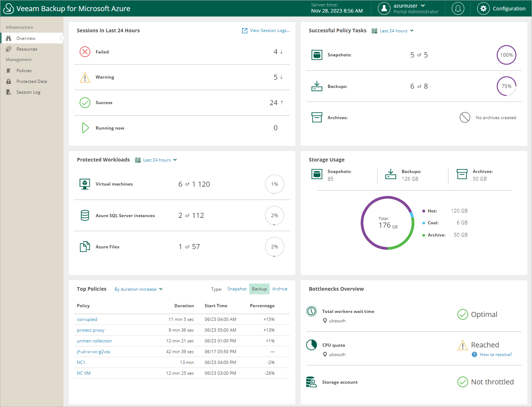
Task: Click the Virtual machines 1% progress circle
Action: click(275, 184)
